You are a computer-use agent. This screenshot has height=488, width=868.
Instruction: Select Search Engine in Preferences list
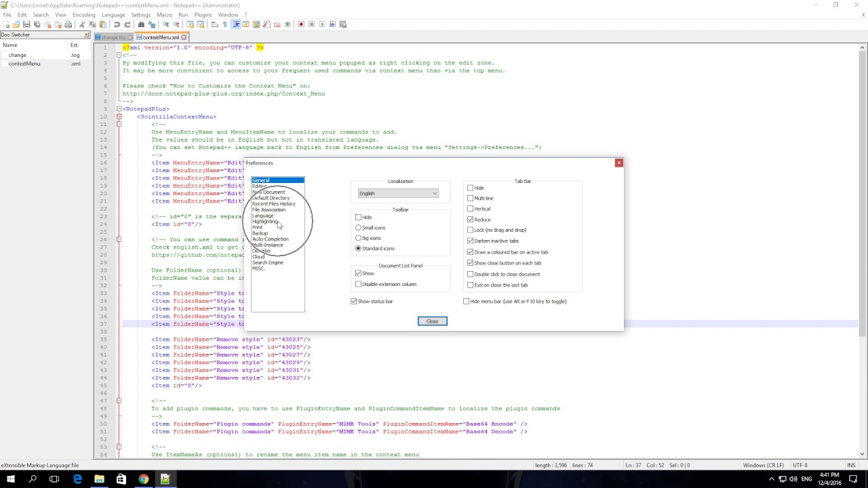click(x=268, y=262)
